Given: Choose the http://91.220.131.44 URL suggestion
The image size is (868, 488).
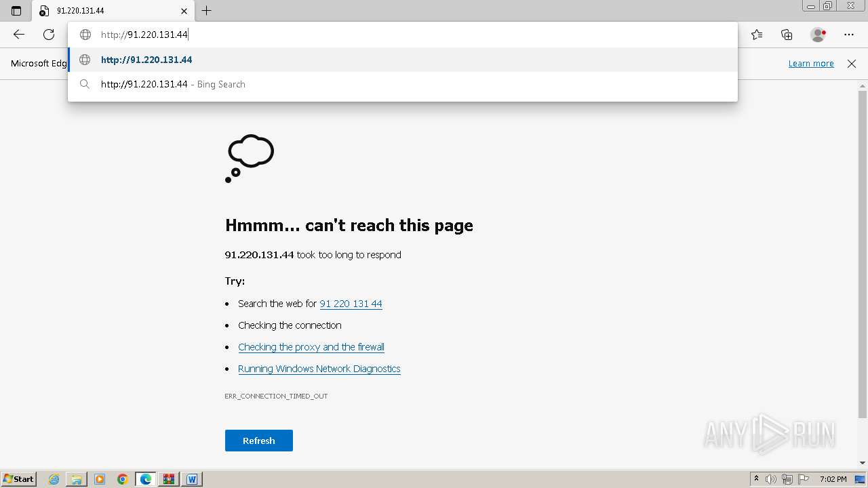Looking at the screenshot, I should pos(403,60).
